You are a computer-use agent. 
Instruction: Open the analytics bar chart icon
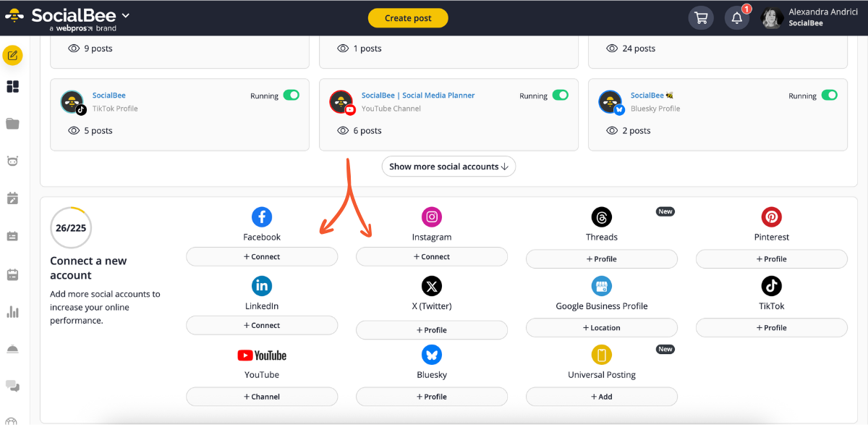pos(12,312)
